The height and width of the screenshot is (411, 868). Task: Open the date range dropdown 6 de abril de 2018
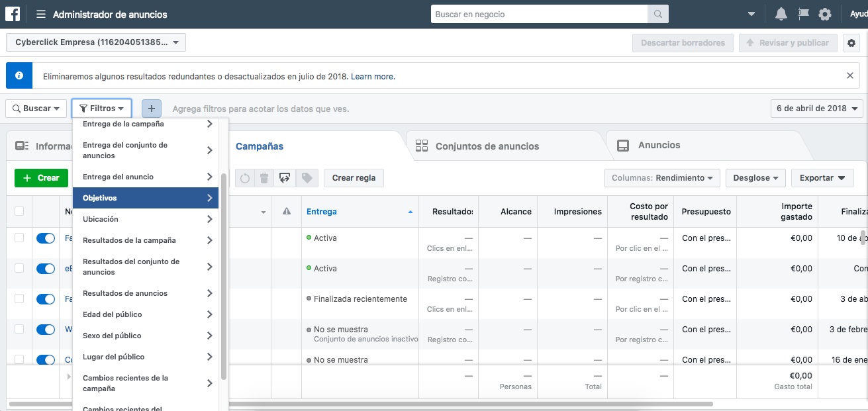point(817,109)
